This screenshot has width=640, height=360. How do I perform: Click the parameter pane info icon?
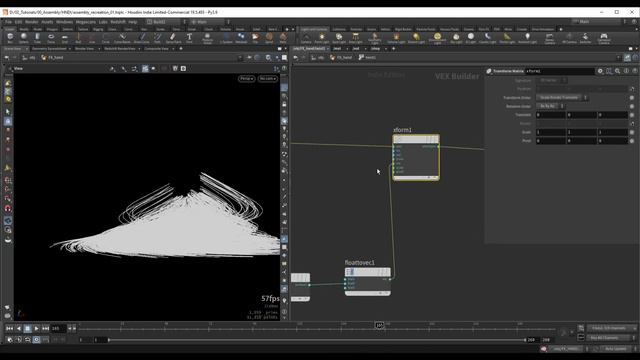pyautogui.click(x=626, y=71)
